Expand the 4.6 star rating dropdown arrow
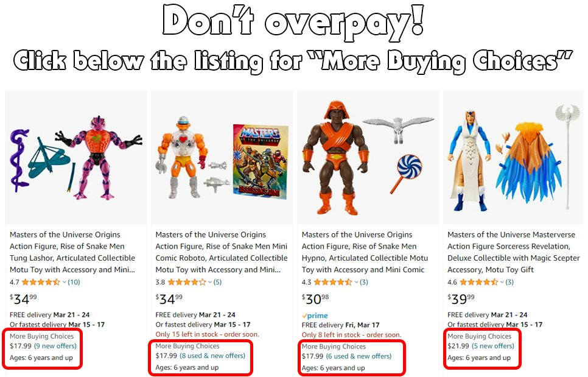Viewport: 588px width, 377px height. [x=502, y=282]
